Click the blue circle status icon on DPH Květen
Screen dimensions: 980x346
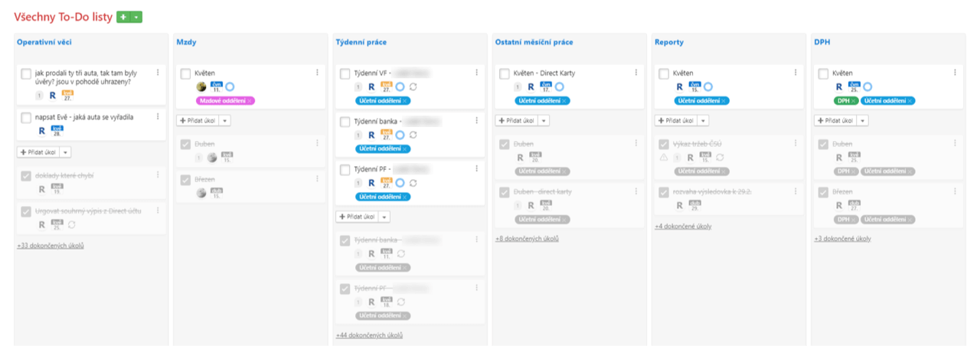click(x=867, y=87)
